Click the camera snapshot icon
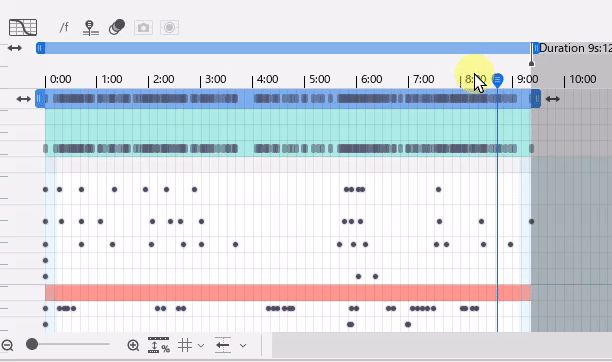 click(143, 28)
